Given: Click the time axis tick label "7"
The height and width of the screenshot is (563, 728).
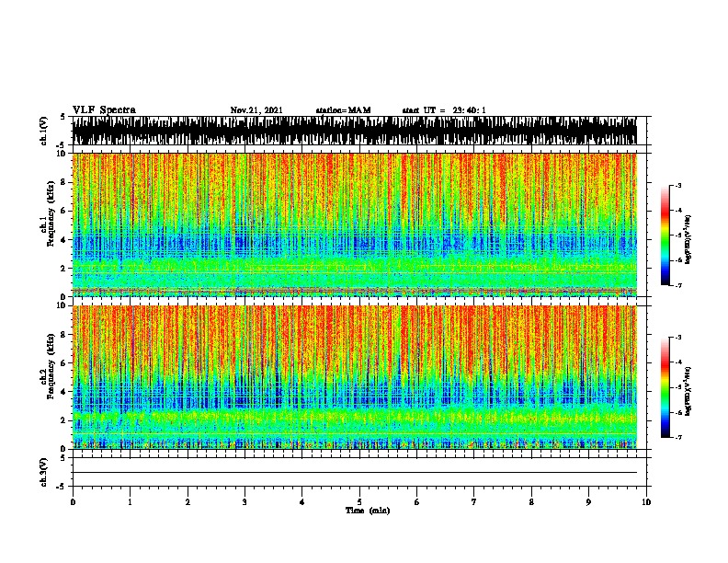Looking at the screenshot, I should 474,502.
